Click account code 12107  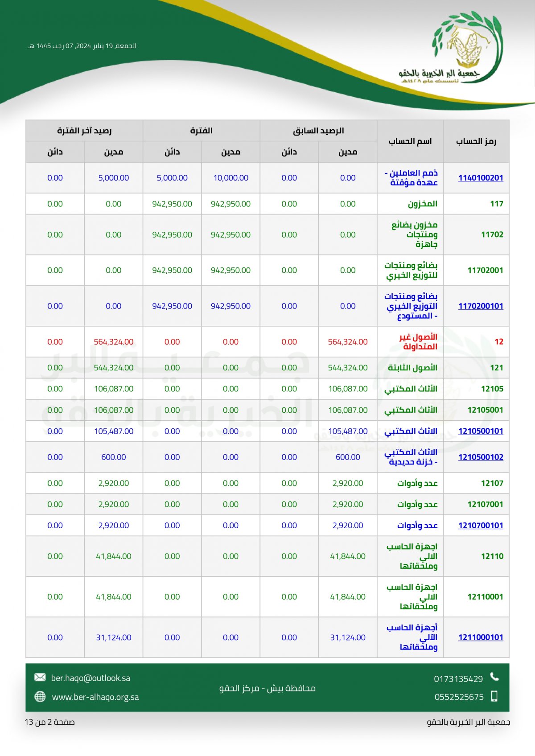click(492, 483)
